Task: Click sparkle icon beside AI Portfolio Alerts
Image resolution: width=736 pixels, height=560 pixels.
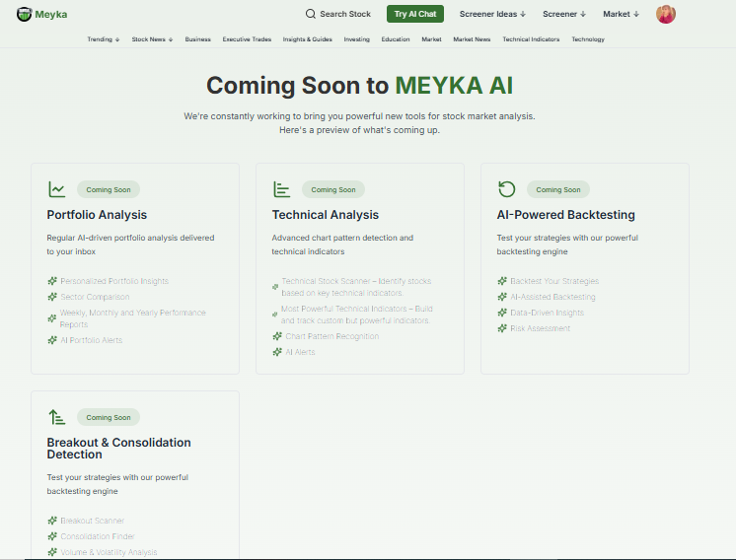Action: coord(52,340)
